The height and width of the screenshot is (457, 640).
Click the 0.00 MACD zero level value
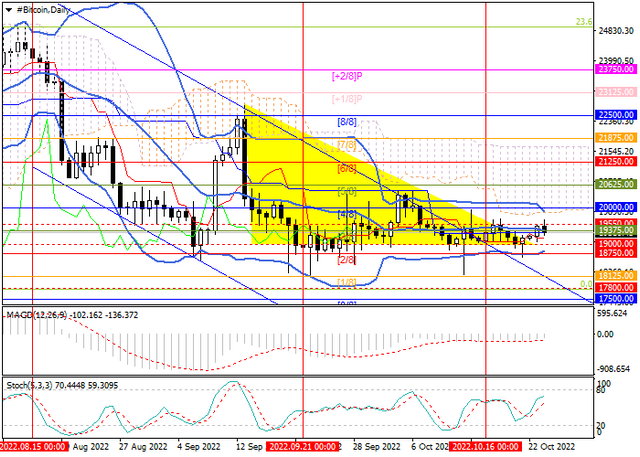[605, 334]
